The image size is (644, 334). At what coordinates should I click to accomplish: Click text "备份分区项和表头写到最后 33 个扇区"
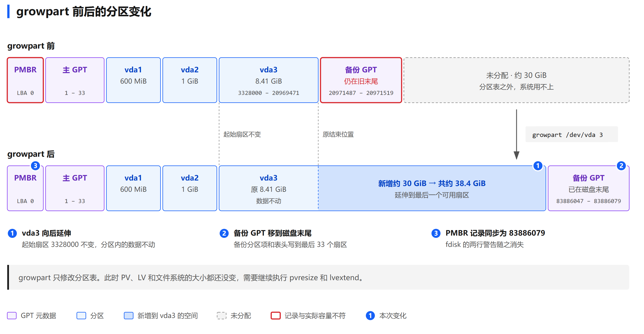[290, 245]
